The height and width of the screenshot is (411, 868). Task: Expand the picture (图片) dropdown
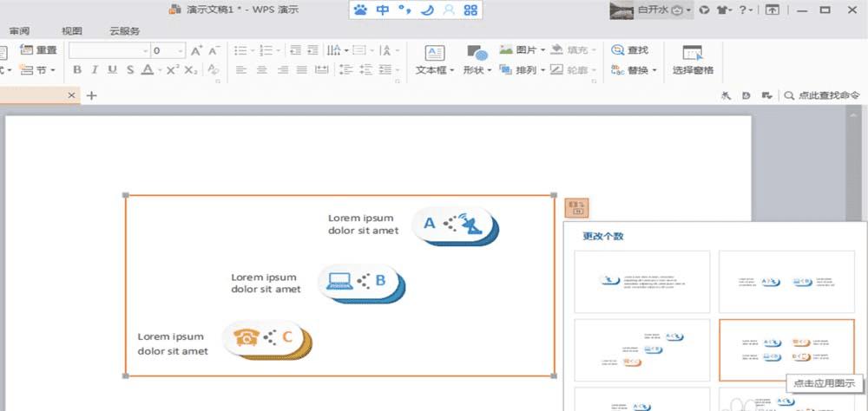(x=542, y=50)
